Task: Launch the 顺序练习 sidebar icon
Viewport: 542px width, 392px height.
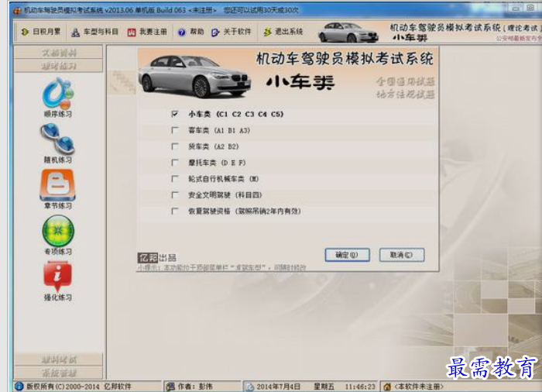Action: [x=58, y=98]
